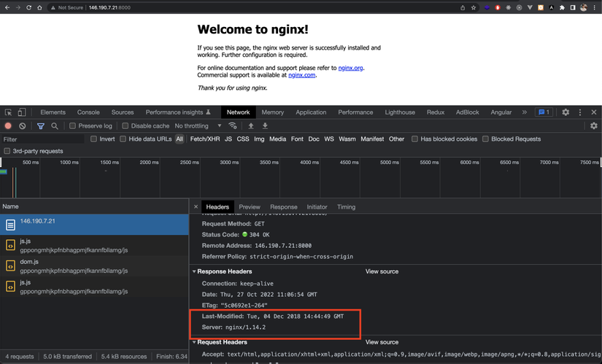This screenshot has width=602, height=364.
Task: View source of Request Headers
Action: pyautogui.click(x=382, y=342)
